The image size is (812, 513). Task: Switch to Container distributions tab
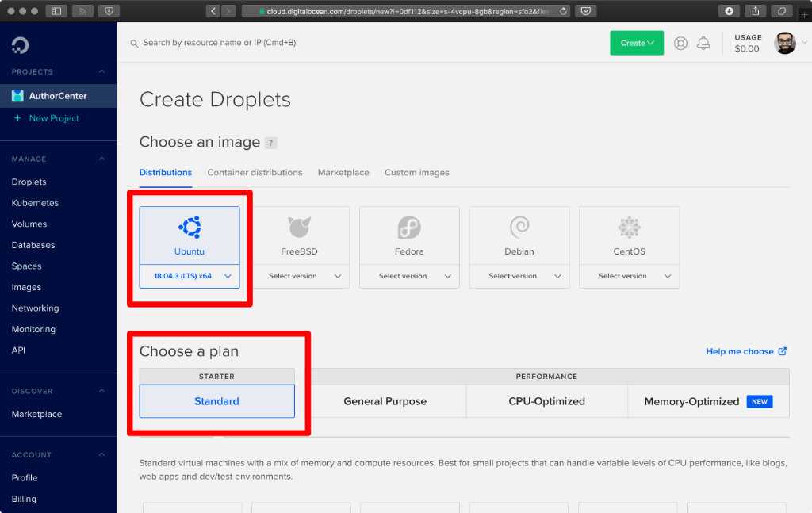pos(255,172)
